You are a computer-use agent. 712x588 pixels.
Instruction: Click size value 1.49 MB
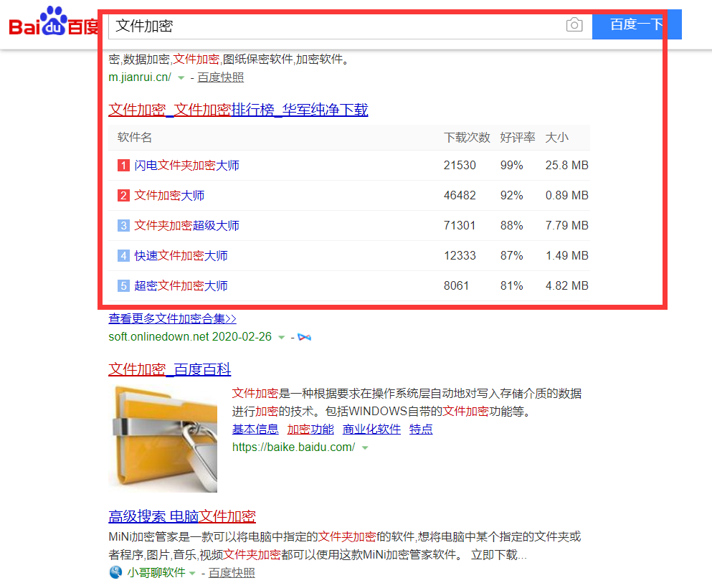point(566,255)
